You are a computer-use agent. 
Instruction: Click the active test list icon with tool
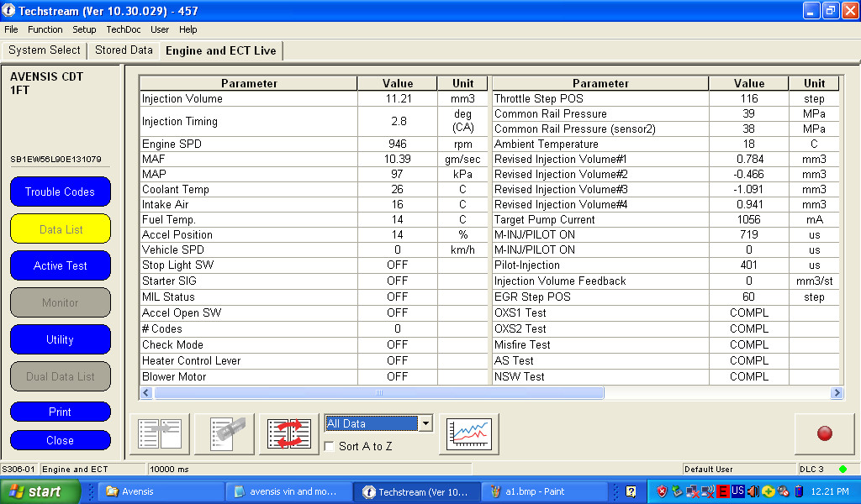(224, 433)
